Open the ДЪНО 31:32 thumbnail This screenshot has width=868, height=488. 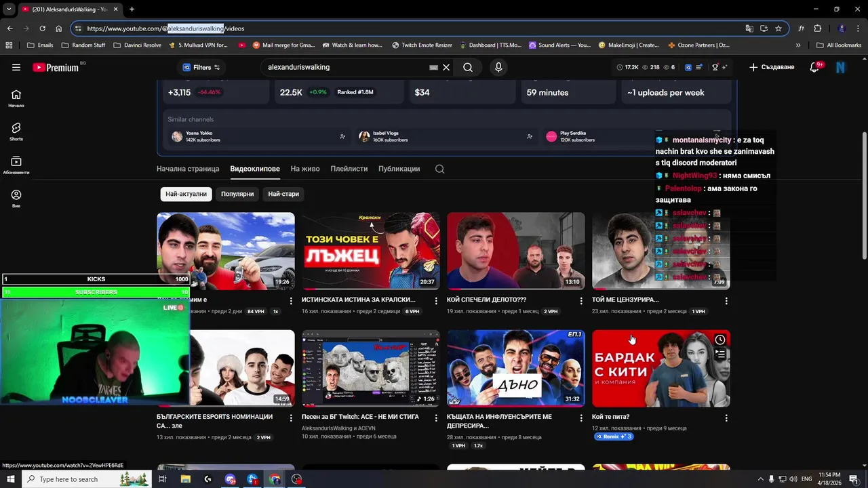click(x=516, y=368)
